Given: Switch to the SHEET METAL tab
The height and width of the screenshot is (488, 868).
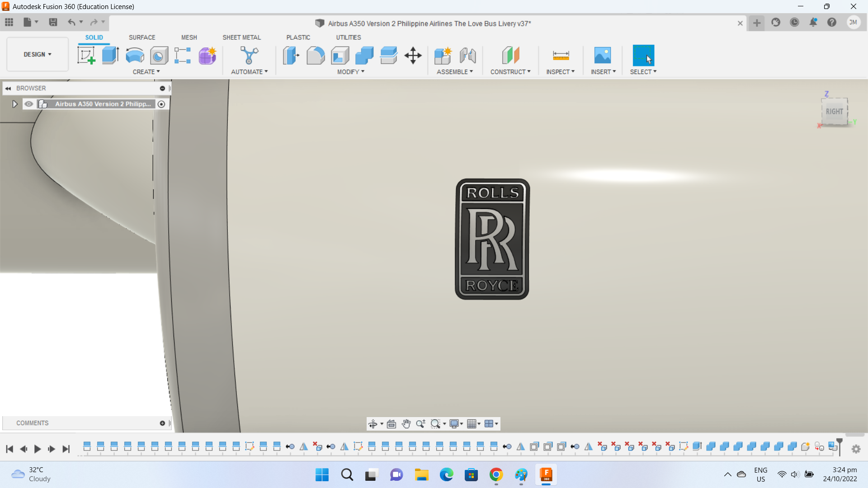Looking at the screenshot, I should click(241, 38).
